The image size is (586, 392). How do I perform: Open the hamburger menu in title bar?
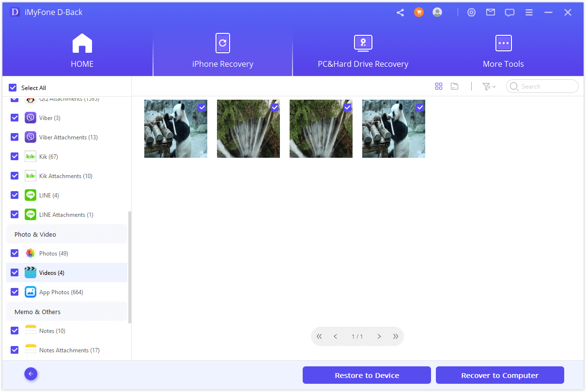click(529, 13)
